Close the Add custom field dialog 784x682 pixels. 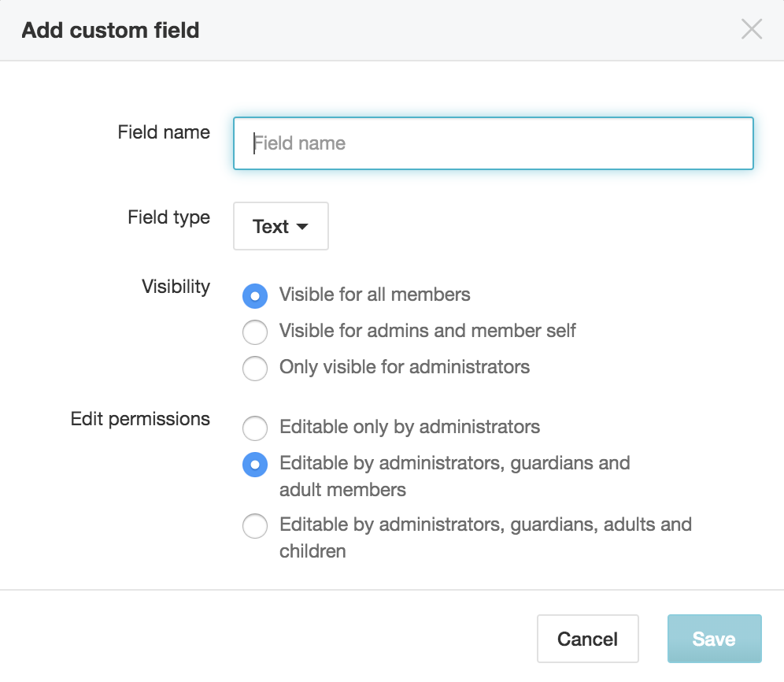752,29
